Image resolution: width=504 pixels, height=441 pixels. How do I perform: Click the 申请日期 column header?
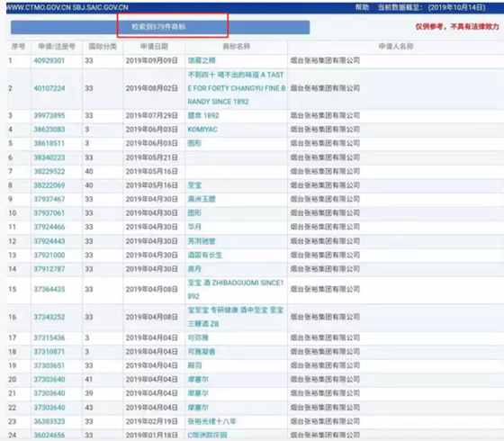[x=154, y=47]
